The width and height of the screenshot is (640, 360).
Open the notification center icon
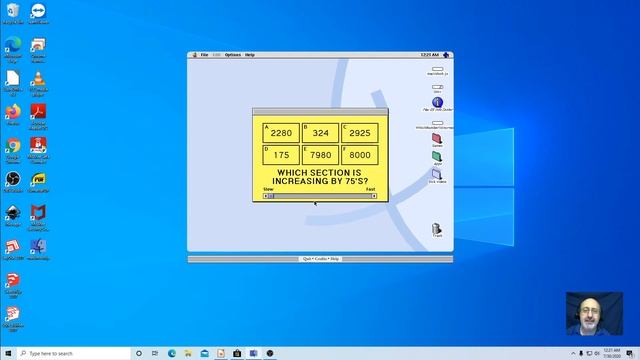coord(630,353)
